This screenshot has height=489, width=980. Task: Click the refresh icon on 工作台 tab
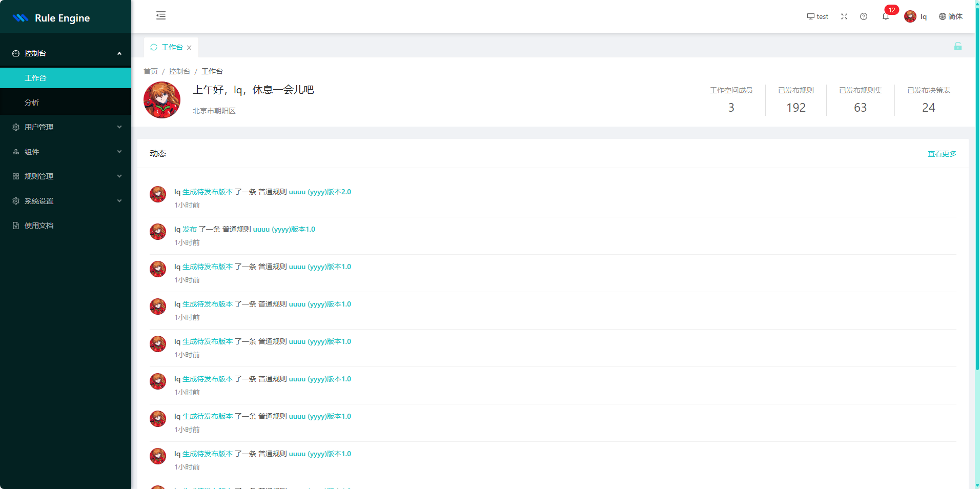point(154,47)
